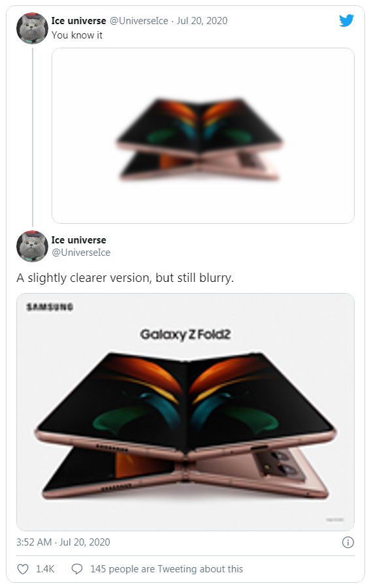Click @UniverseIce handle below second name
The height and width of the screenshot is (588, 369).
[81, 253]
